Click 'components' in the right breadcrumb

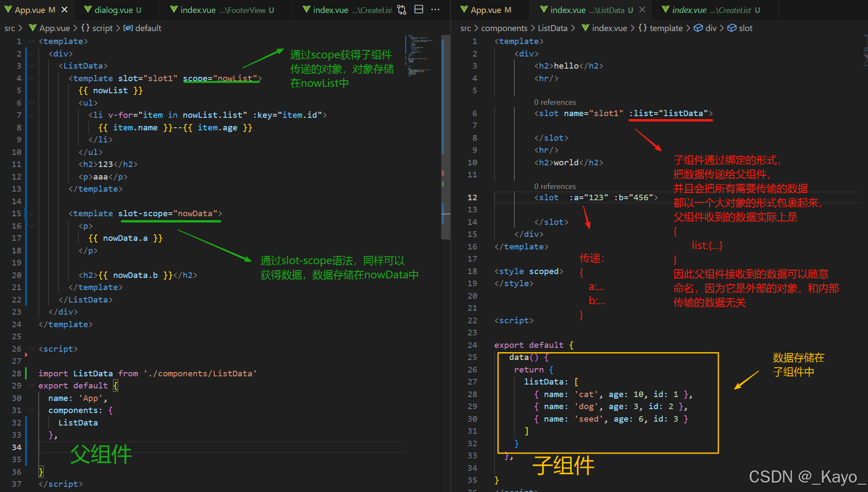coord(504,28)
